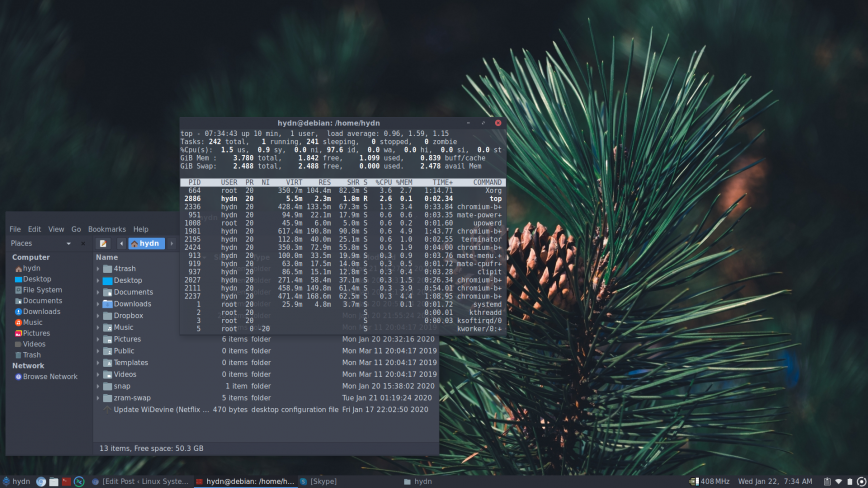The image size is (868, 488).
Task: Click the terminal title hydn@debian: /home/hydn
Action: point(328,123)
